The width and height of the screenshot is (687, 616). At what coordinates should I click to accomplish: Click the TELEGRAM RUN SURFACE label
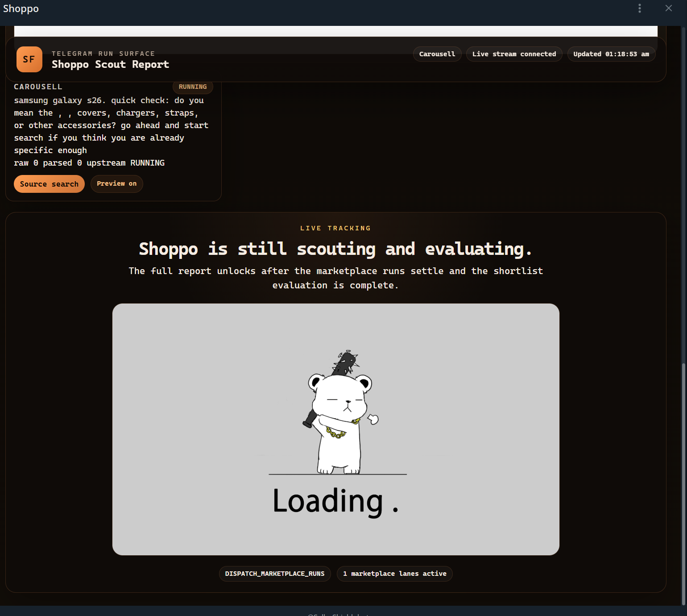pyautogui.click(x=103, y=53)
